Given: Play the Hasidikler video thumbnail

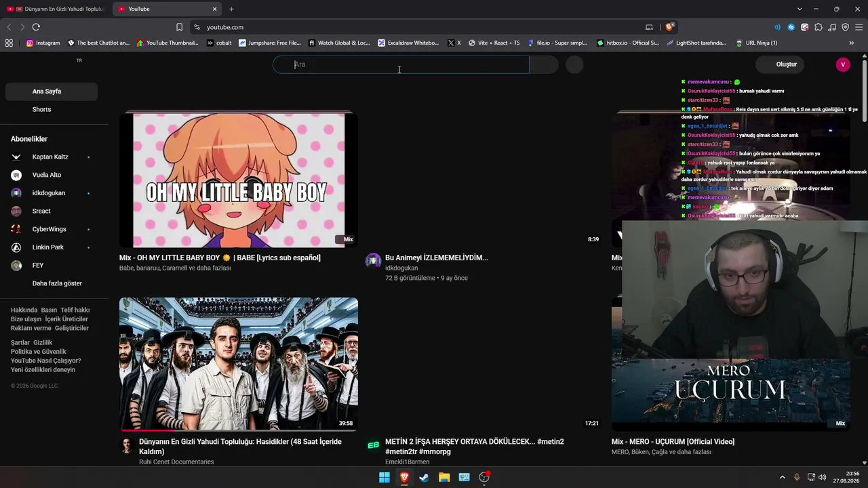Looking at the screenshot, I should 239,364.
